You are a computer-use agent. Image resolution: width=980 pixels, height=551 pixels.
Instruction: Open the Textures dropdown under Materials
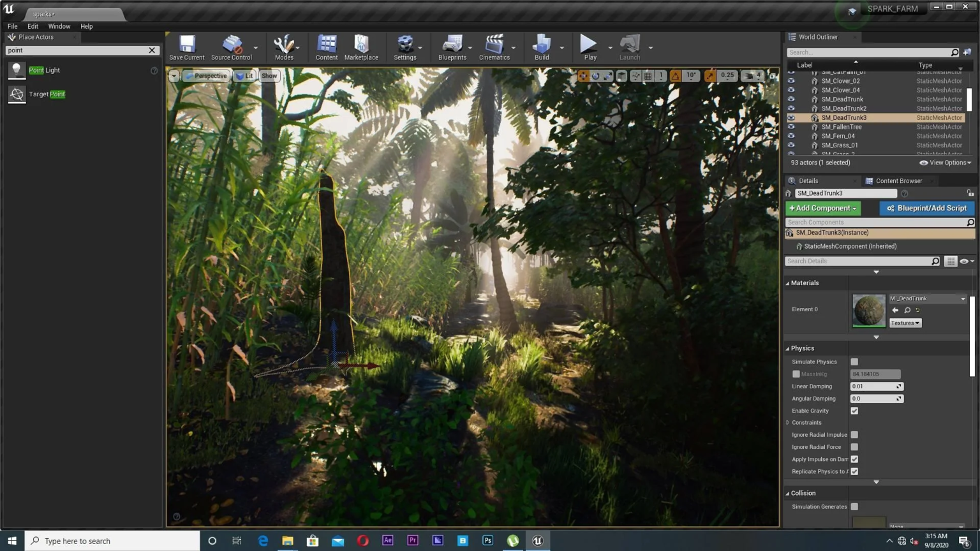905,323
